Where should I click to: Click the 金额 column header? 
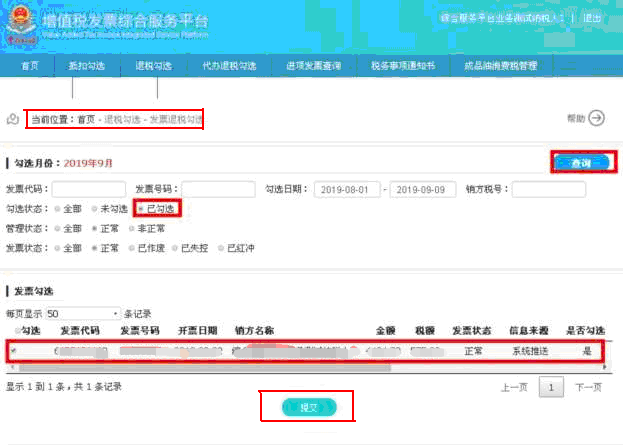[x=385, y=330]
